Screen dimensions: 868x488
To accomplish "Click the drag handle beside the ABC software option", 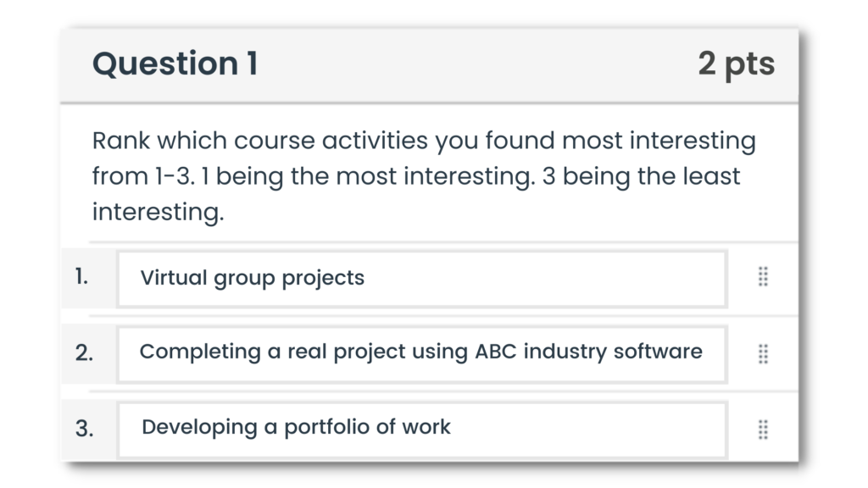I will (762, 353).
